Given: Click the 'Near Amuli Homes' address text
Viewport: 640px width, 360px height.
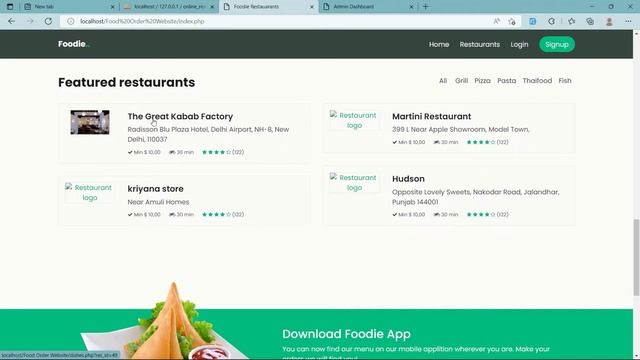Looking at the screenshot, I should pos(158,202).
